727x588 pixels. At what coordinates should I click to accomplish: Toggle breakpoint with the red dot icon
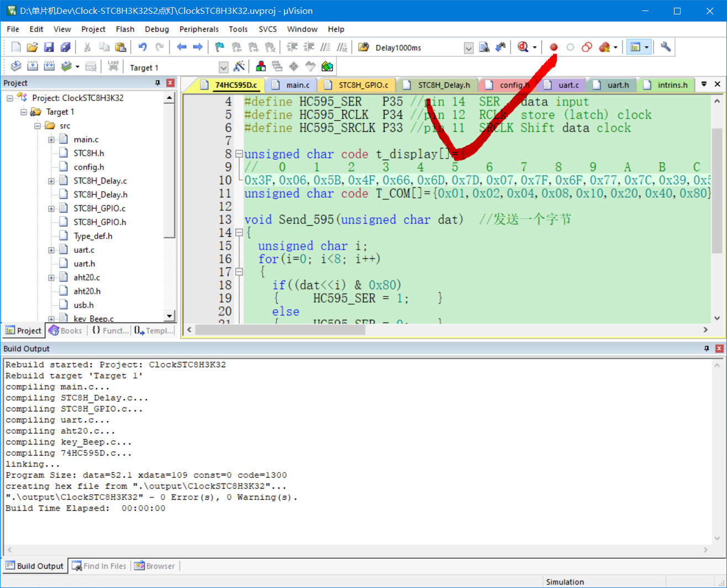[554, 47]
